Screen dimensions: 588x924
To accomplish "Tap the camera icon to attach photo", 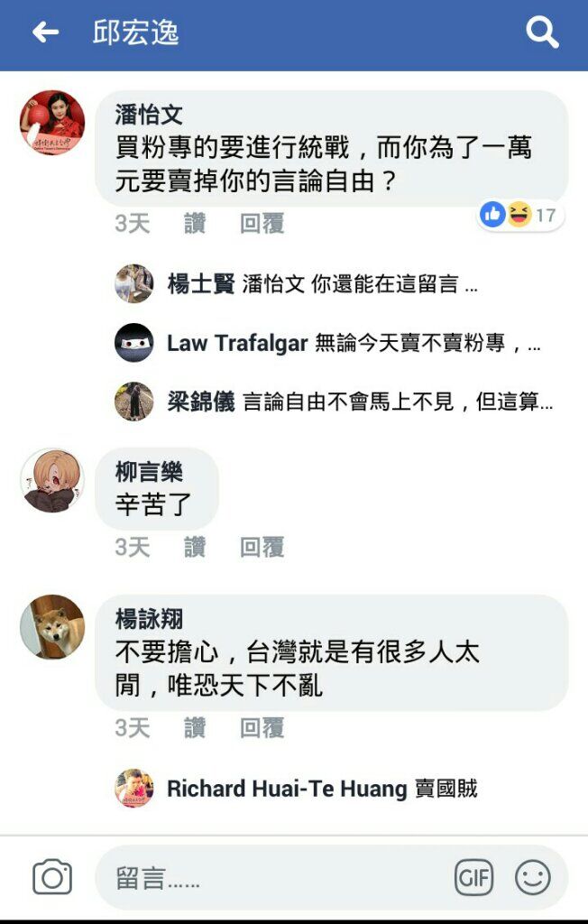I will tap(51, 877).
